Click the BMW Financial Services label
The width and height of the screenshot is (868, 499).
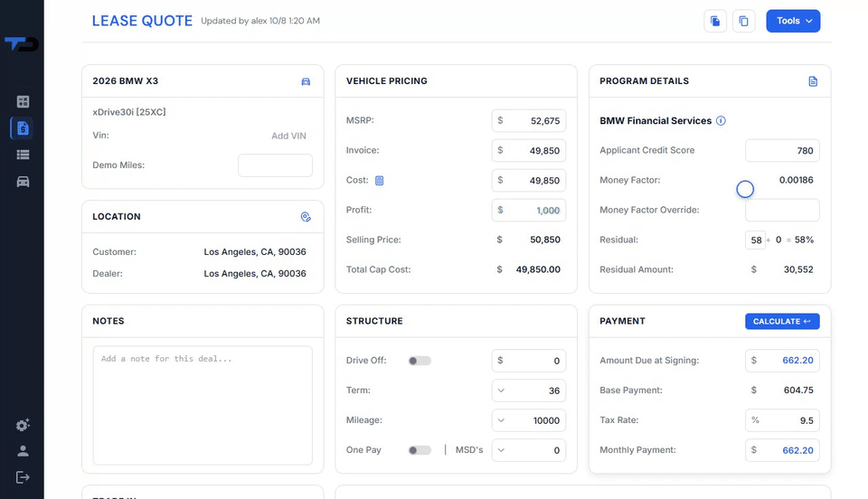pyautogui.click(x=656, y=120)
